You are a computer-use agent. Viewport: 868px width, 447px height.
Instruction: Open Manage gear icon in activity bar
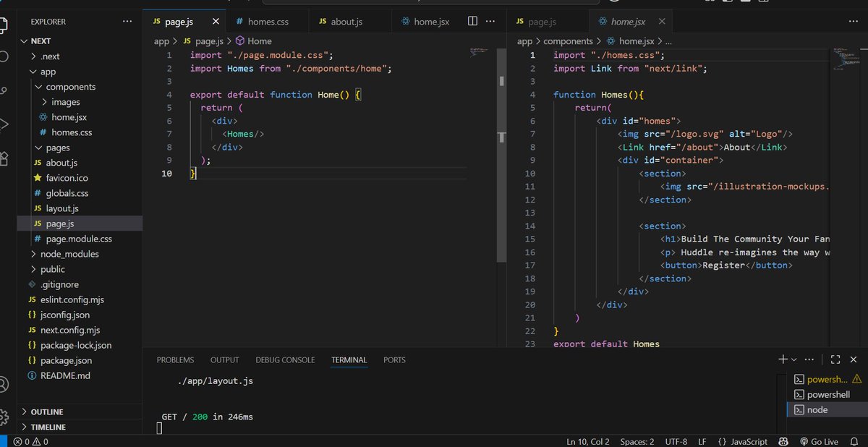click(x=4, y=417)
